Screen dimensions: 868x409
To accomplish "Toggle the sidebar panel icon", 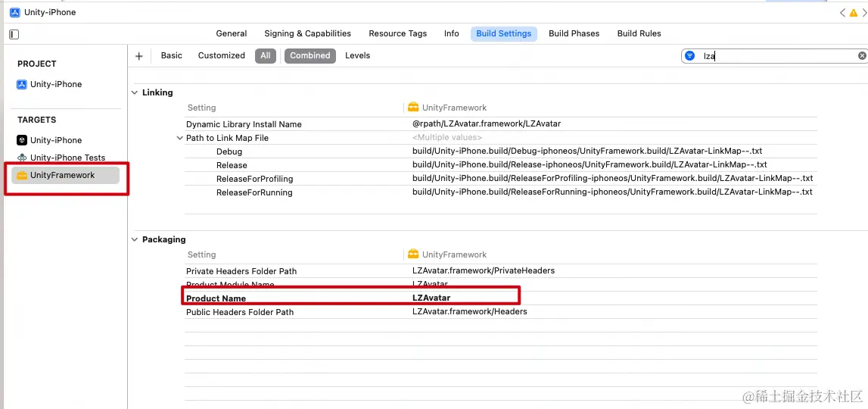I will pyautogui.click(x=14, y=34).
